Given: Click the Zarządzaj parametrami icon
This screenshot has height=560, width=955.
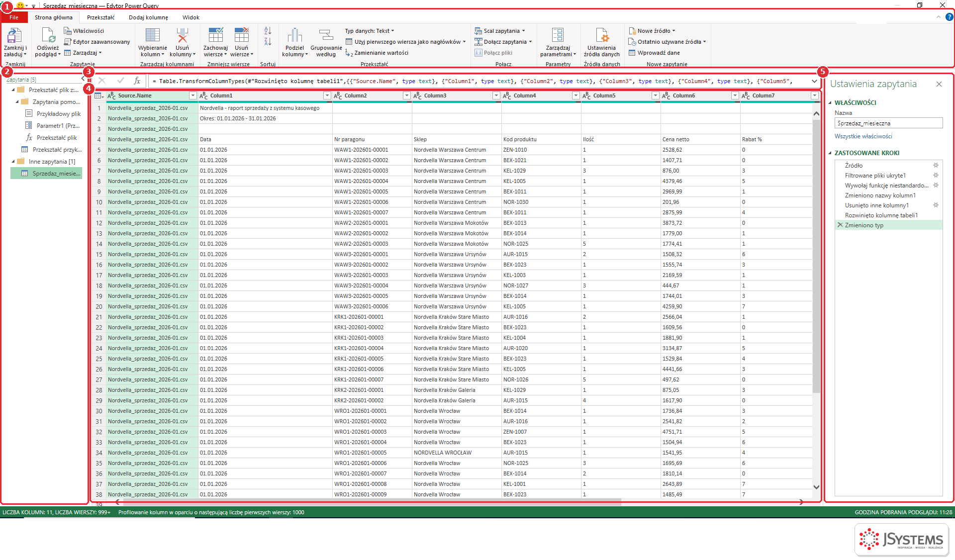Looking at the screenshot, I should 558,36.
